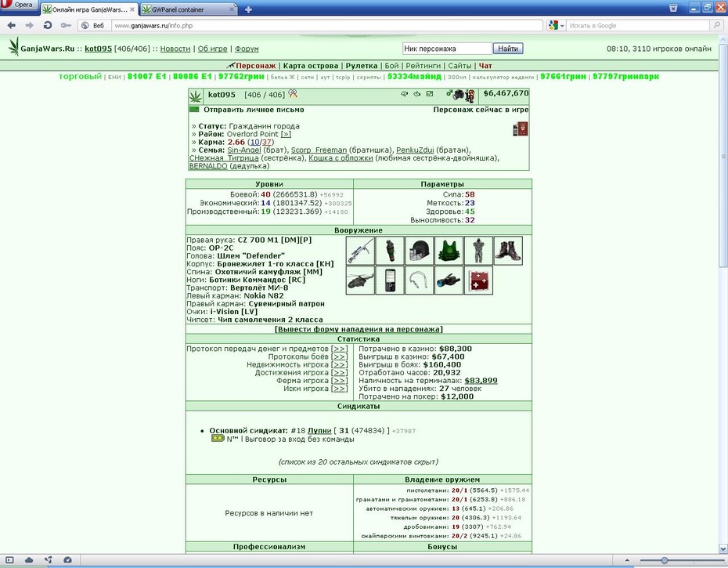Open the Новости link in header
The image size is (728, 568).
[x=175, y=49]
